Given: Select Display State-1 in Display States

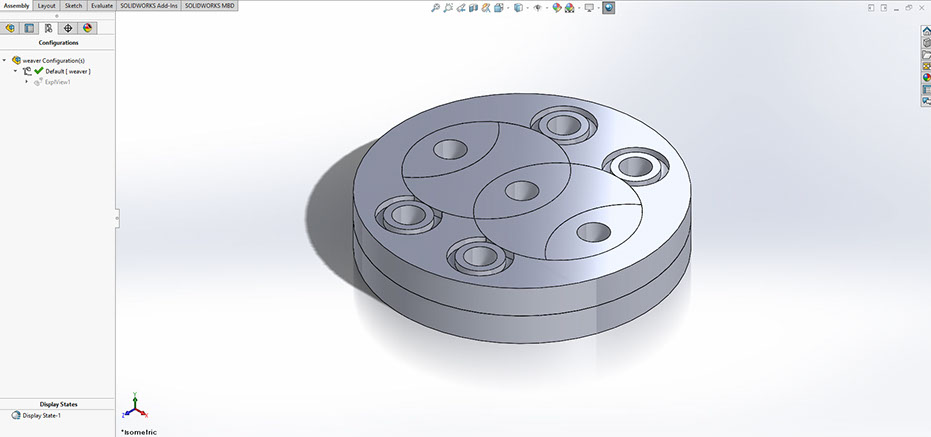Looking at the screenshot, I should pyautogui.click(x=40, y=415).
